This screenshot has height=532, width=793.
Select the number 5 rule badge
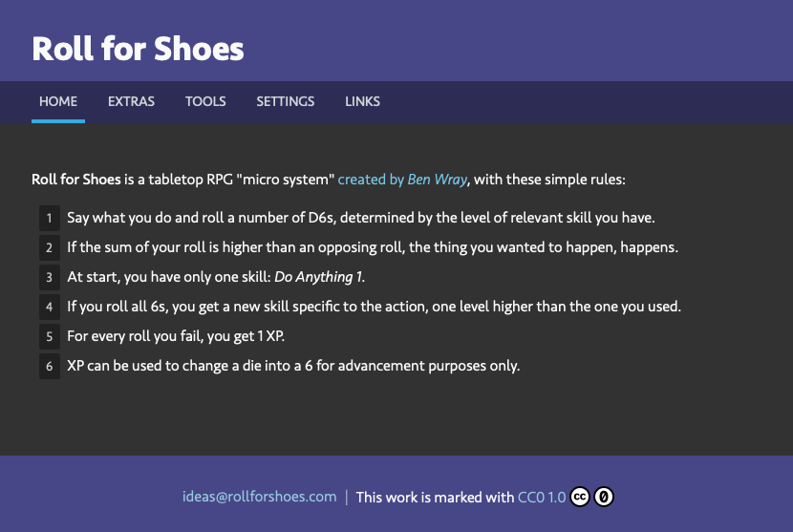tap(49, 336)
